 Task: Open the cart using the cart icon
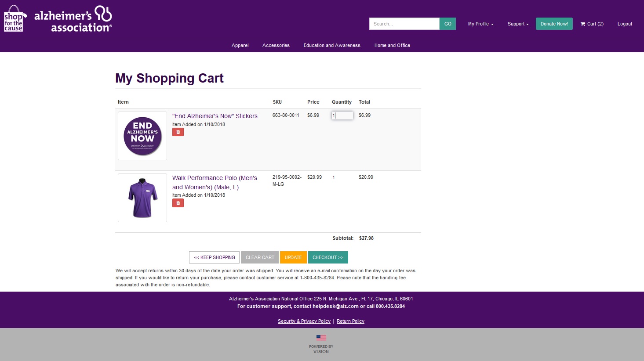point(582,24)
